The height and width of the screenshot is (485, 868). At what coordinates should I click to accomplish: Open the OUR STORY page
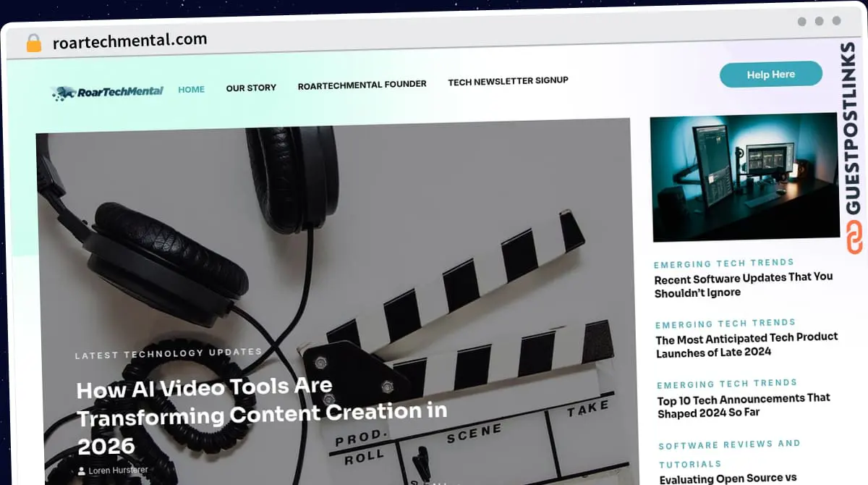point(251,88)
